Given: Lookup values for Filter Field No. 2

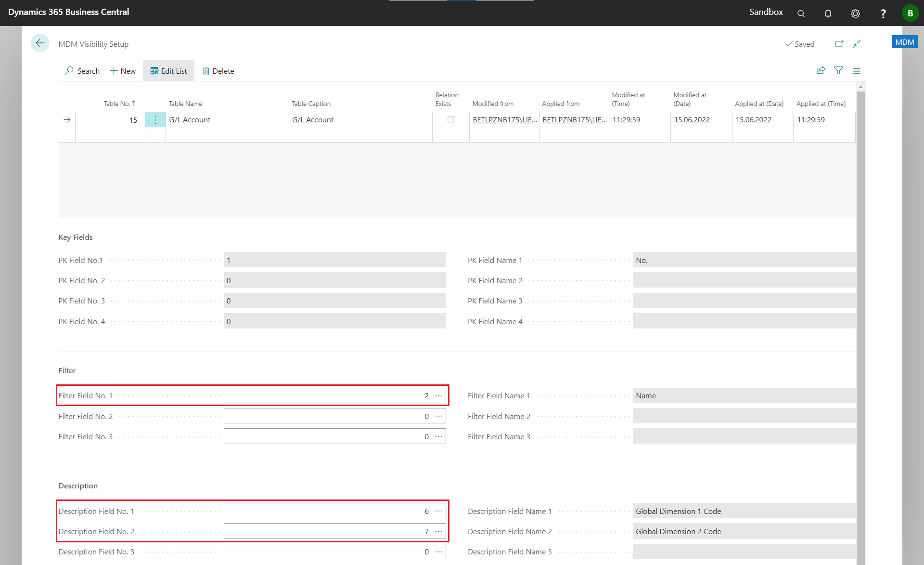Looking at the screenshot, I should 439,416.
